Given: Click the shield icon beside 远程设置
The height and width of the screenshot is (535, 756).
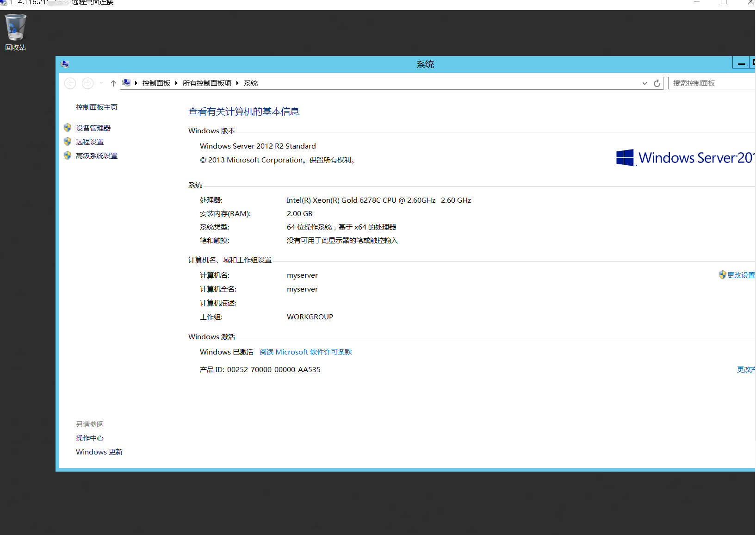Looking at the screenshot, I should tap(68, 142).
